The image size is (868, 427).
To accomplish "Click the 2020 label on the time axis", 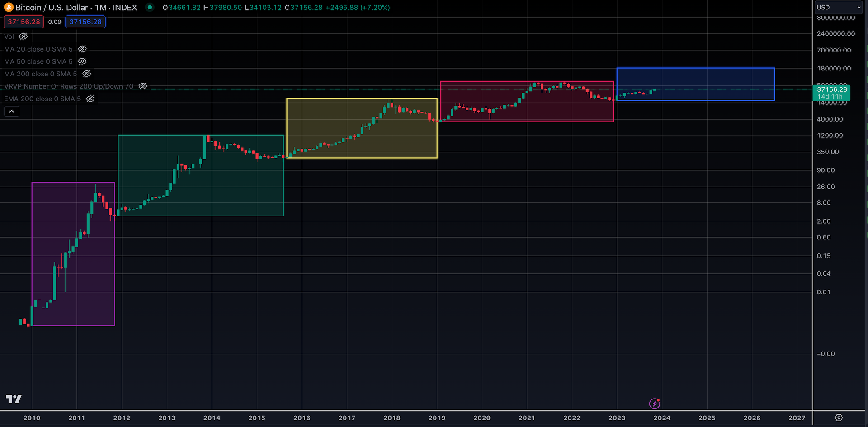I will [x=482, y=418].
